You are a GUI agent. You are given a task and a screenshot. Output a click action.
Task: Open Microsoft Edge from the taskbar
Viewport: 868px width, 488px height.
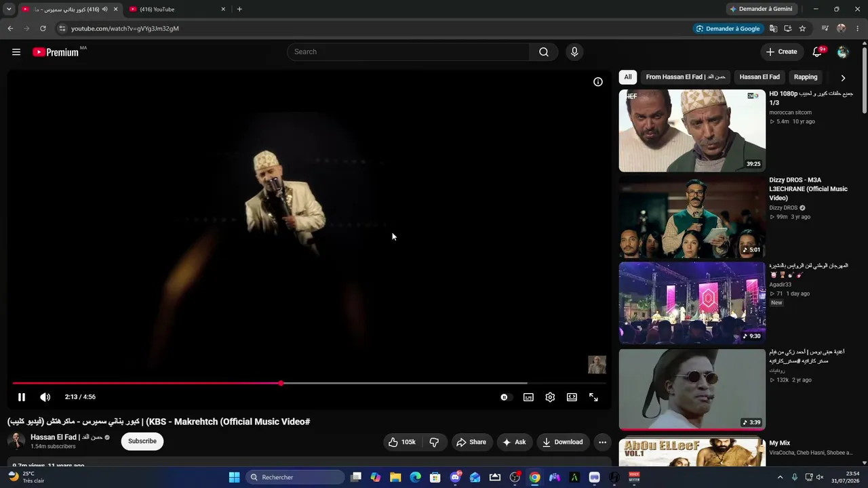415,477
